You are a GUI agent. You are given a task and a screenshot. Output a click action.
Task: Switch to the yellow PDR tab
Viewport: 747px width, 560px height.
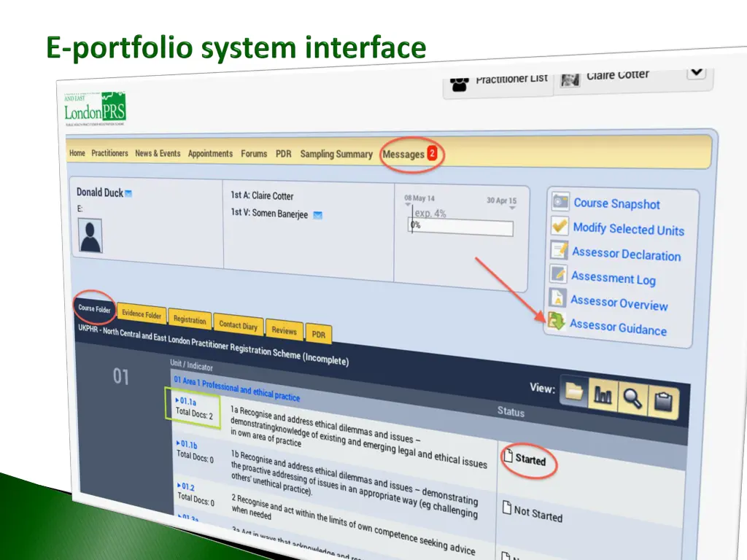click(318, 334)
